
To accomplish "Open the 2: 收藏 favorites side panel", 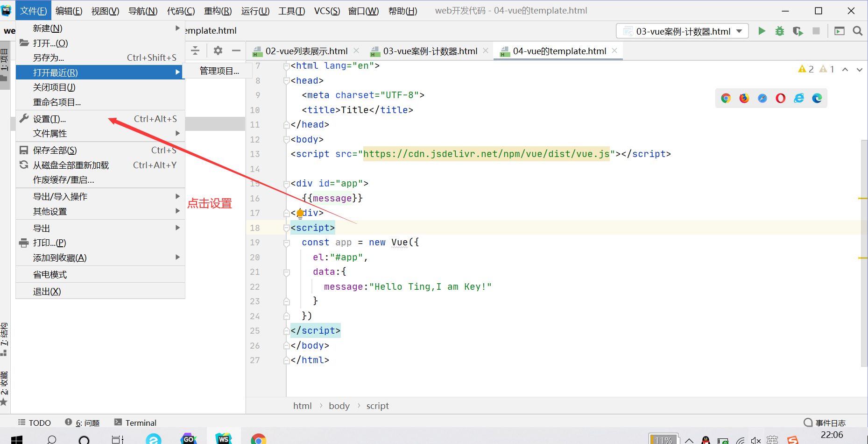I will [4, 388].
